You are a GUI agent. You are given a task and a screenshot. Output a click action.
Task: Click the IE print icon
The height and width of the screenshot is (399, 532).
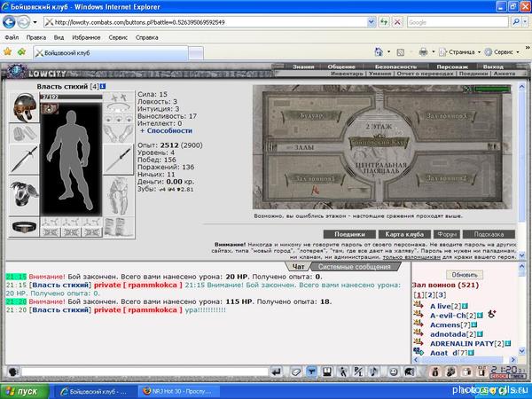423,52
